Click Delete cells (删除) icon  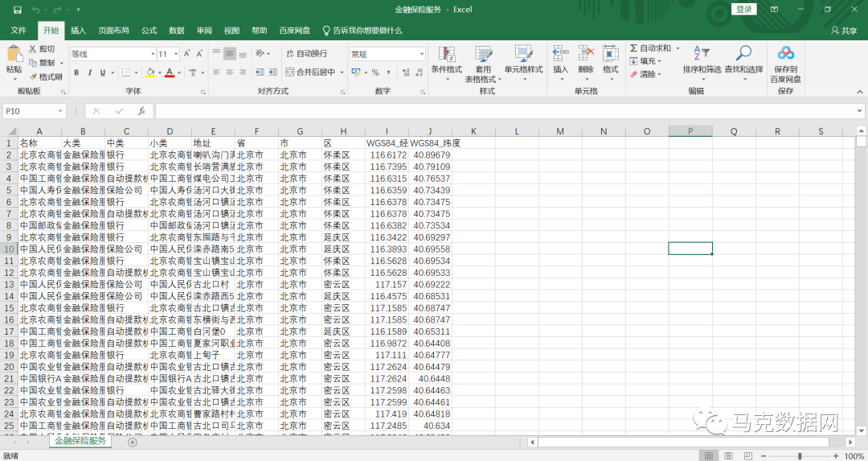[x=586, y=54]
